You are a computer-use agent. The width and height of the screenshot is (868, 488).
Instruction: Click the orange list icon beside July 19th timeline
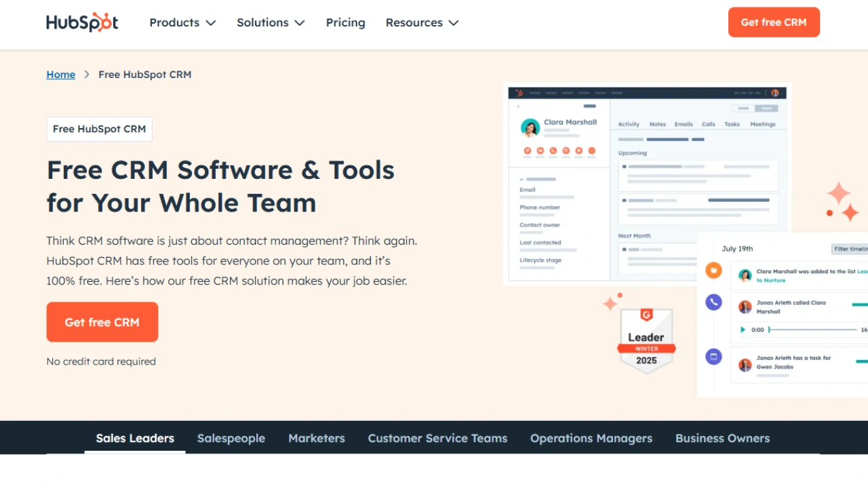click(x=713, y=270)
